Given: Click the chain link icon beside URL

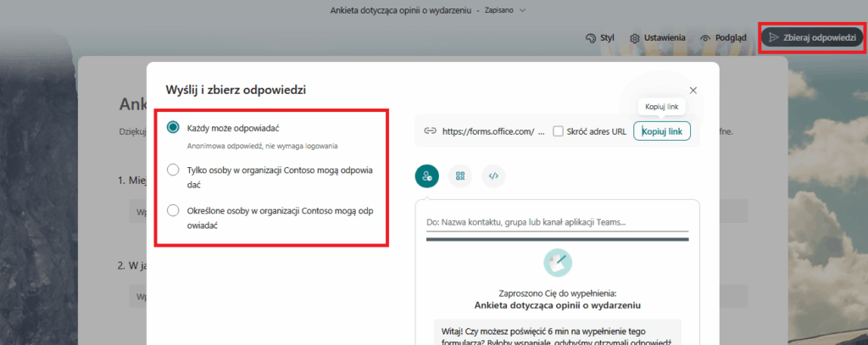Looking at the screenshot, I should [430, 131].
